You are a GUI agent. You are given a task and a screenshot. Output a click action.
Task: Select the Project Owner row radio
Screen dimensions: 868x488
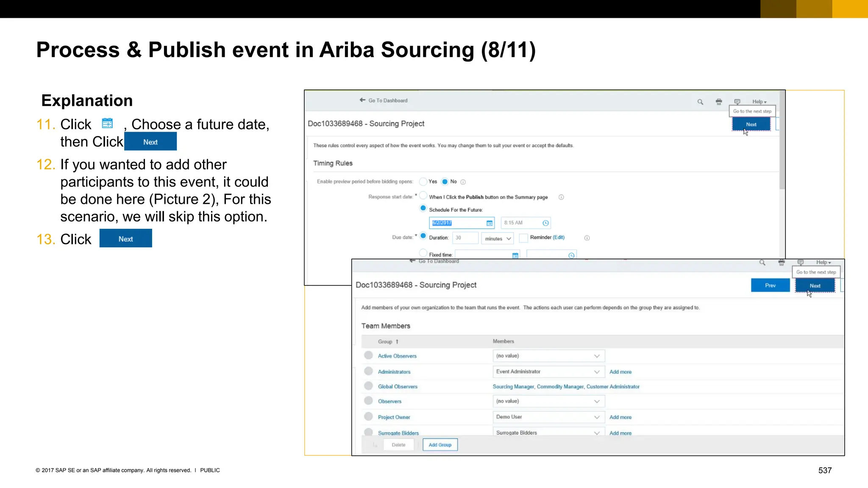pyautogui.click(x=368, y=416)
